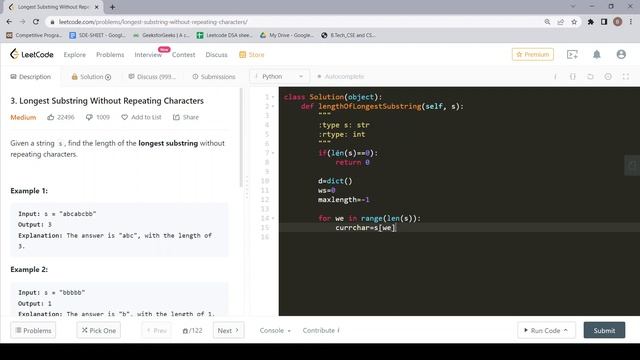The width and height of the screenshot is (640, 360).
Task: Collapse the for loop fold arrow on line 14
Action: tap(273, 218)
